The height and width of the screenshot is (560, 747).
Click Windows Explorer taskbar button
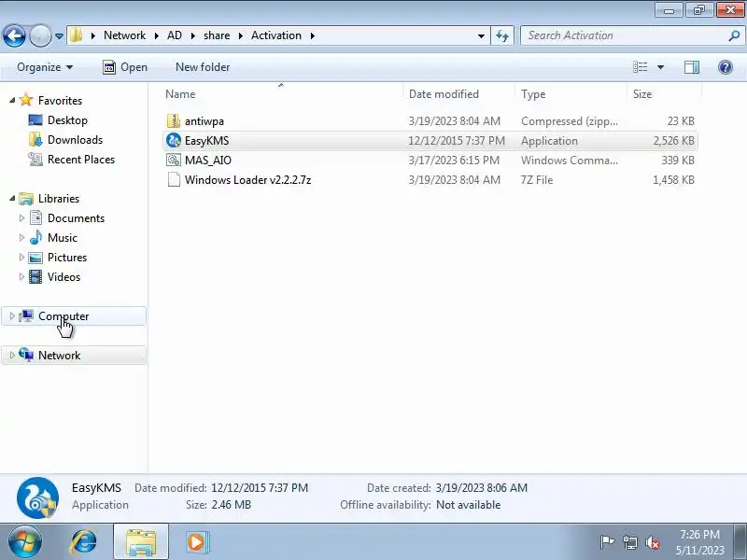click(141, 542)
